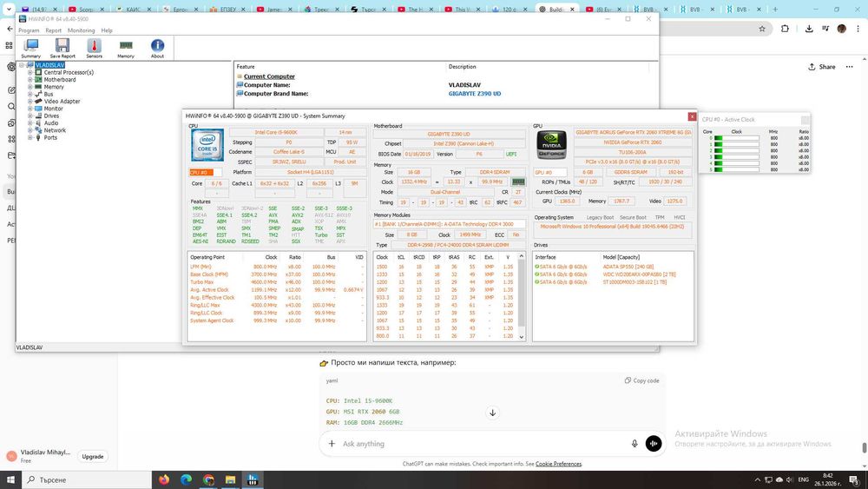
Task: Click the memory timings table scrollbar
Action: coord(521,296)
